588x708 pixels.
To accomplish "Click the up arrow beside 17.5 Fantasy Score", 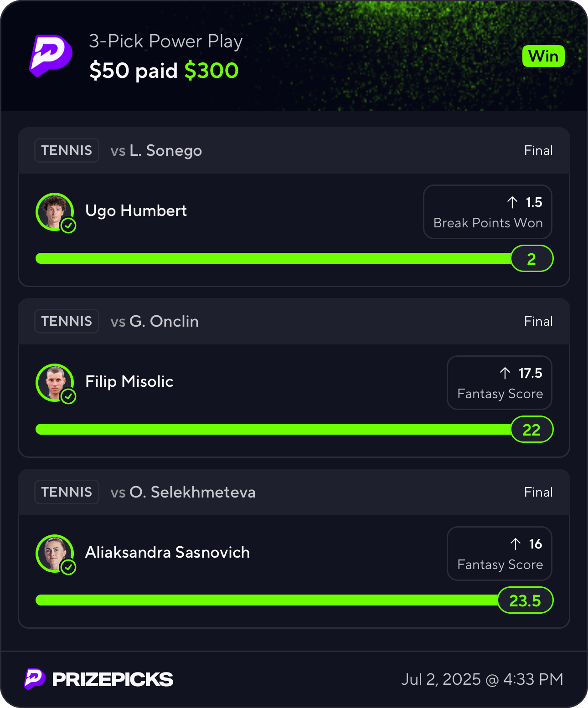I will pyautogui.click(x=505, y=373).
